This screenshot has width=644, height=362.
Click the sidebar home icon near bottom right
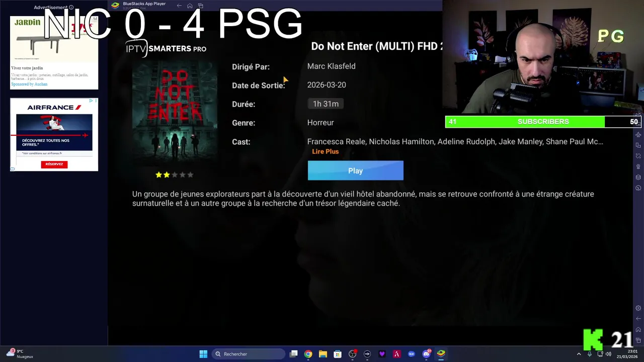pyautogui.click(x=638, y=330)
